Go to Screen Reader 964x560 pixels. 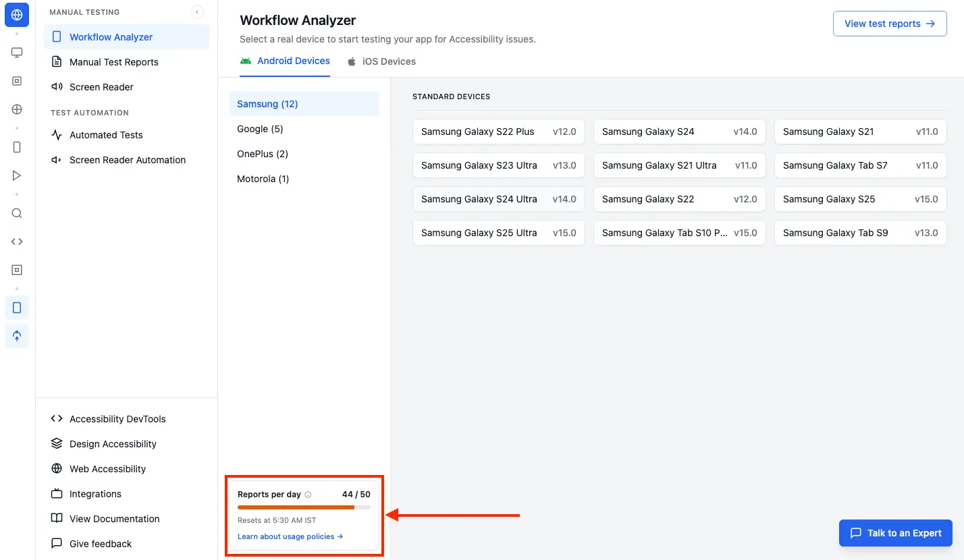pyautogui.click(x=127, y=87)
